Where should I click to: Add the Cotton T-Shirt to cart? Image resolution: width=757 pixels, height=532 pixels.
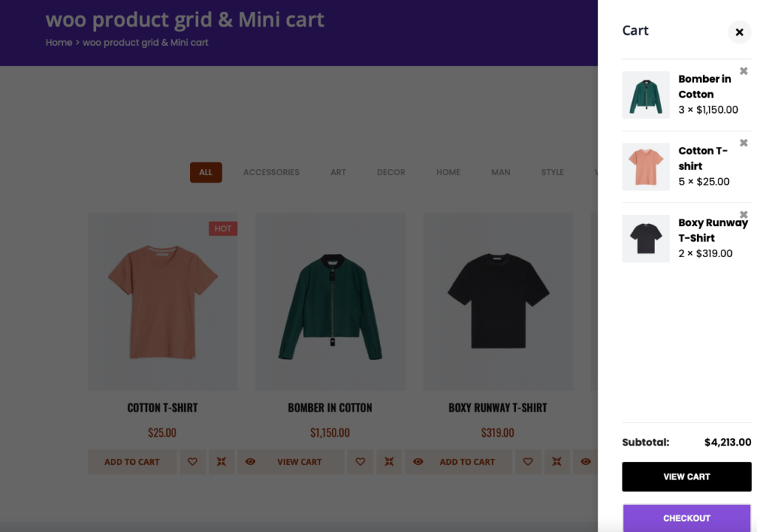point(132,462)
